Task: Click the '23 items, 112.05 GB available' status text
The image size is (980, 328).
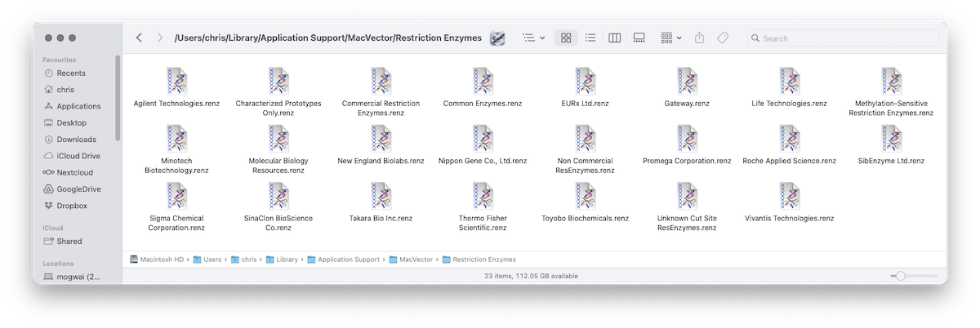Action: click(x=532, y=276)
